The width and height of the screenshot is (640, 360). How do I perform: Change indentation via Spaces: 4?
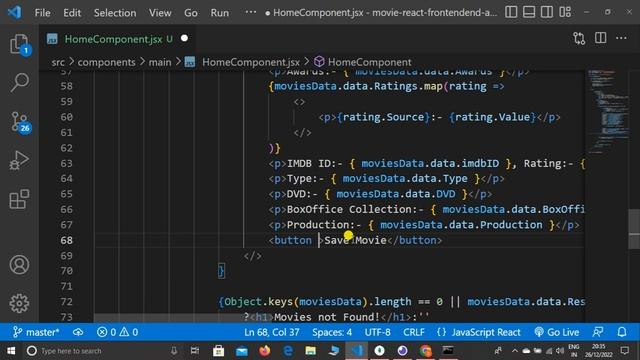[332, 332]
